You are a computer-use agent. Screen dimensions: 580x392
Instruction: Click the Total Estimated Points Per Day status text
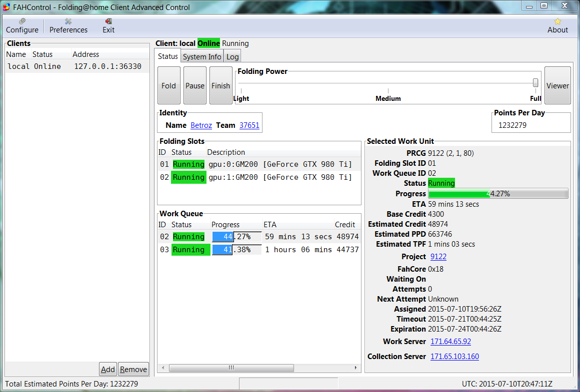(71, 384)
